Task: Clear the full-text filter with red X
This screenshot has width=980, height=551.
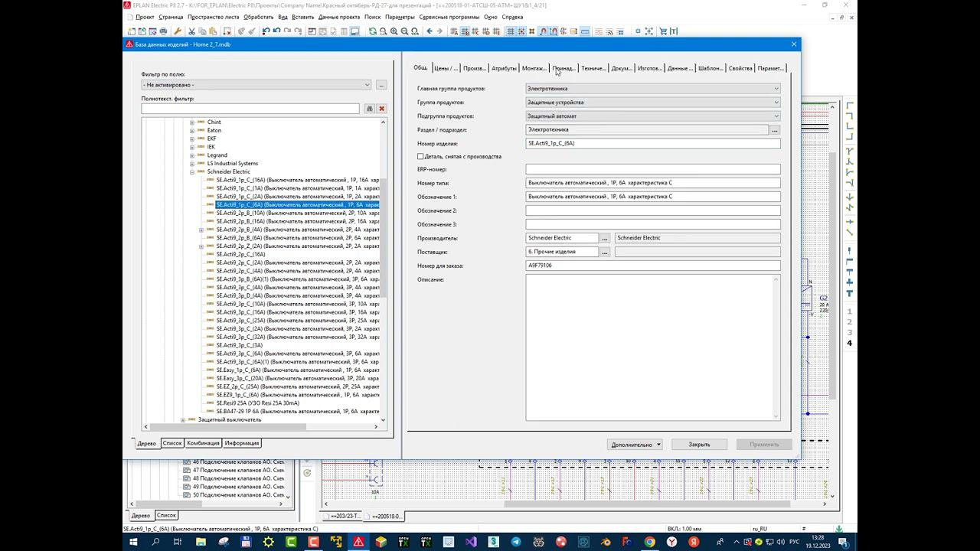Action: (381, 109)
